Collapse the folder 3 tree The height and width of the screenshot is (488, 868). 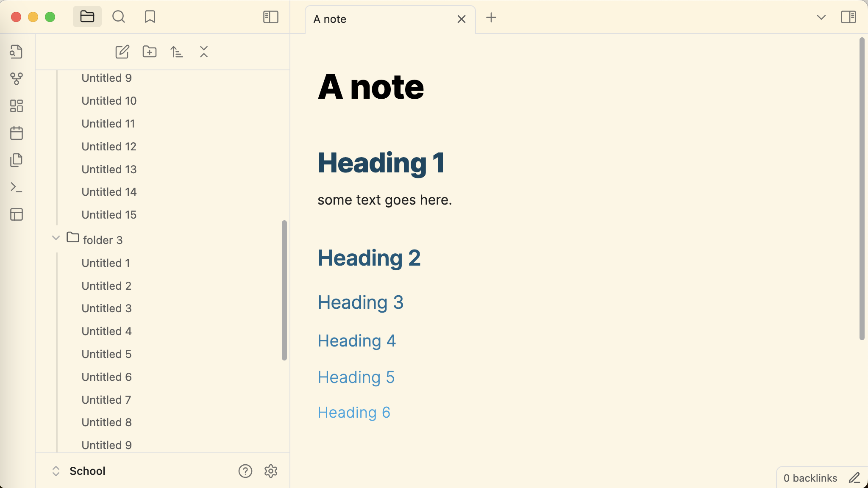(56, 238)
